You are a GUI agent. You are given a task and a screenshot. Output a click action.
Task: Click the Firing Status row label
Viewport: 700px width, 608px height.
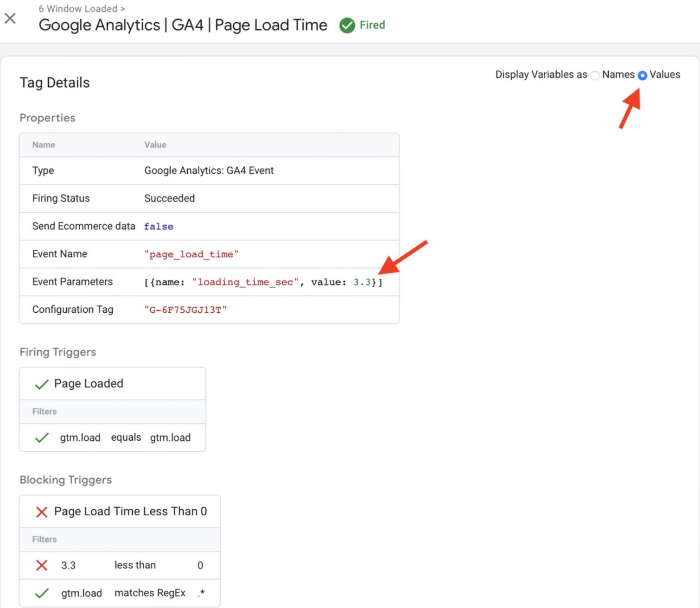pyautogui.click(x=61, y=198)
